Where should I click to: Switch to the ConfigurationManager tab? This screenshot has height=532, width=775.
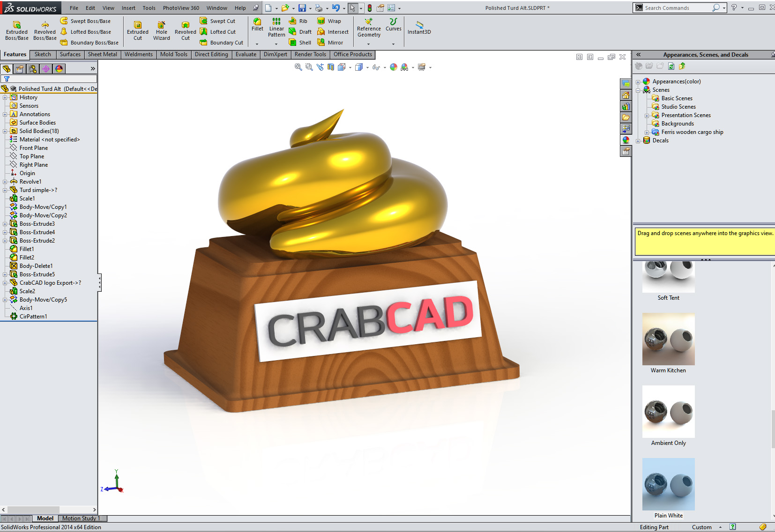click(x=33, y=69)
